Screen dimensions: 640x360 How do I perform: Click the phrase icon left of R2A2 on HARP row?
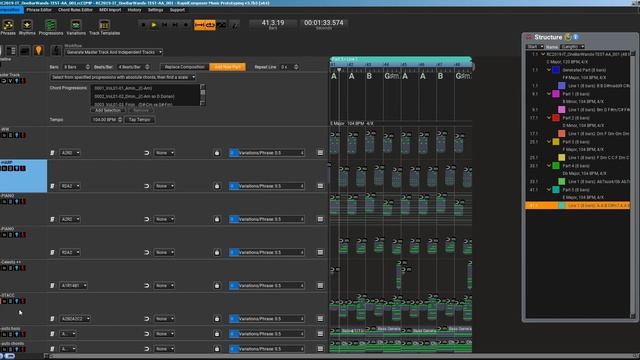[x=52, y=186]
